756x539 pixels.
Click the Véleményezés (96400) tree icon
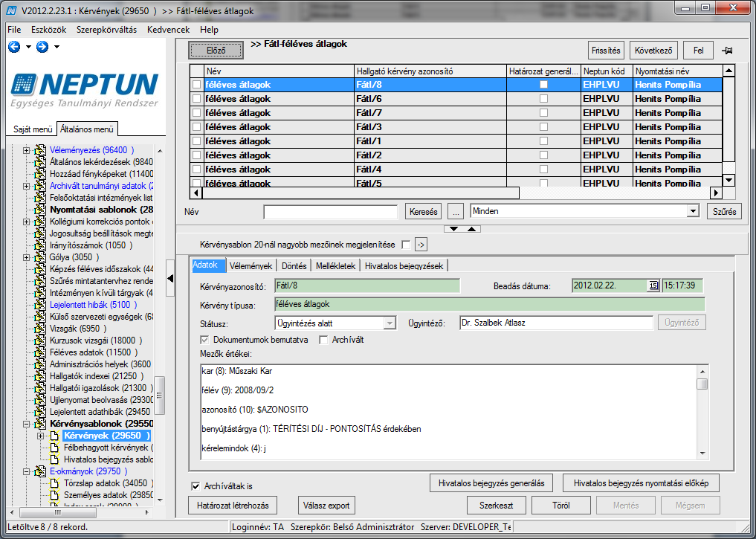coord(40,150)
